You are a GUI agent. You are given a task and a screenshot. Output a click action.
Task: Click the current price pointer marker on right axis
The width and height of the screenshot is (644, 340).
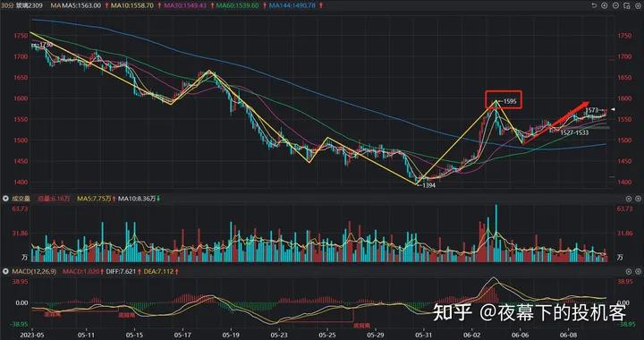click(613, 110)
